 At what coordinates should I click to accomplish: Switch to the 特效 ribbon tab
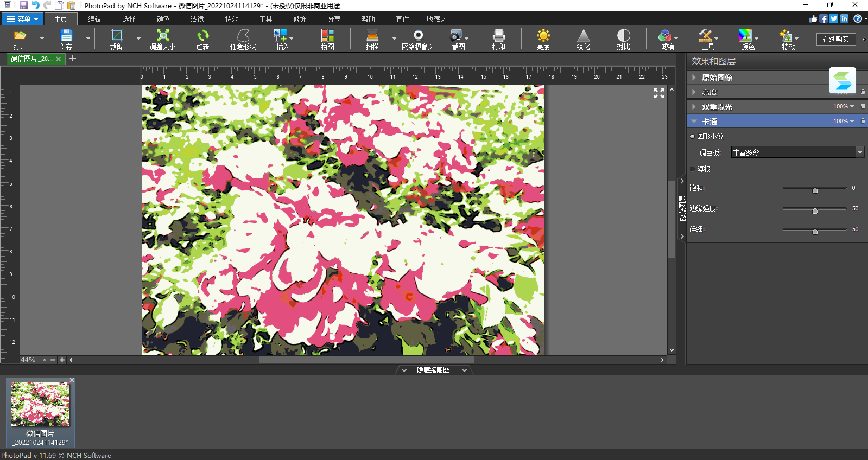coord(231,19)
